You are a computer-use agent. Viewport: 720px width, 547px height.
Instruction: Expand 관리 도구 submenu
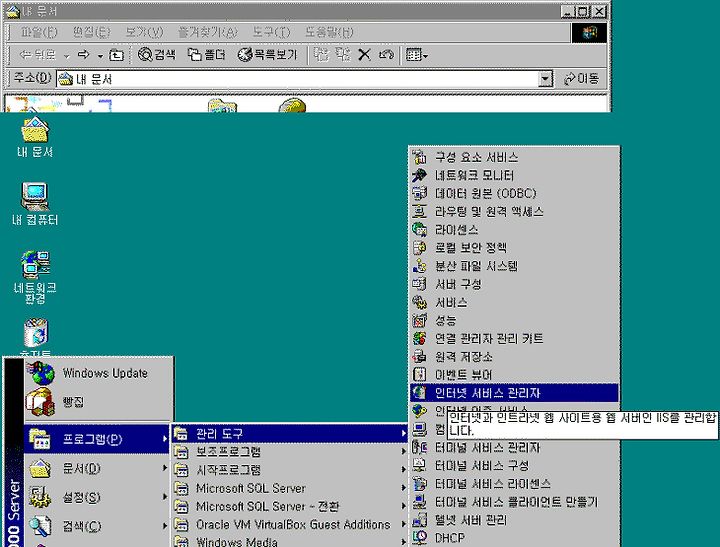[x=290, y=433]
